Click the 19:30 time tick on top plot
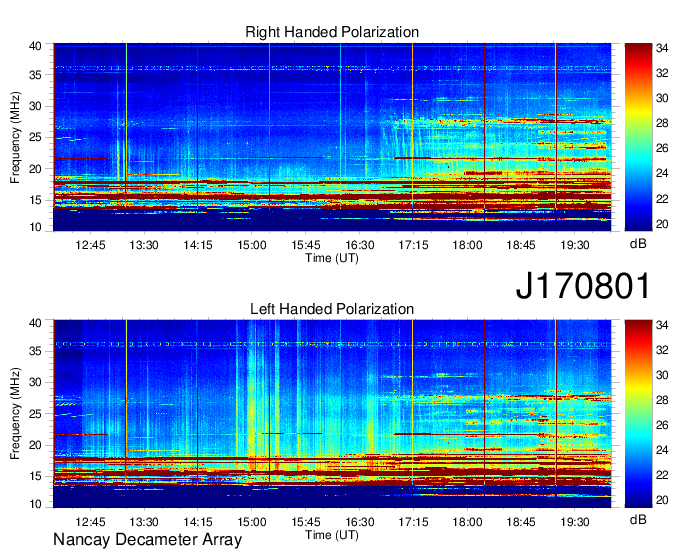680x552 pixels. coord(575,245)
